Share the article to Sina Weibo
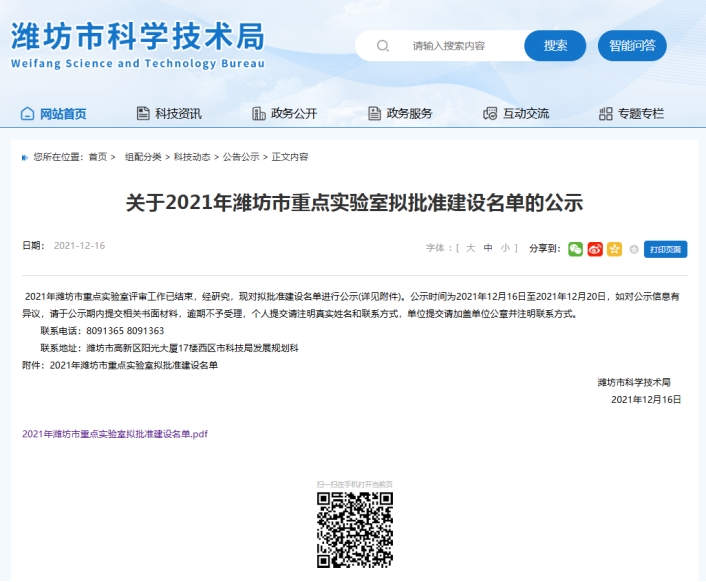 pyautogui.click(x=595, y=249)
